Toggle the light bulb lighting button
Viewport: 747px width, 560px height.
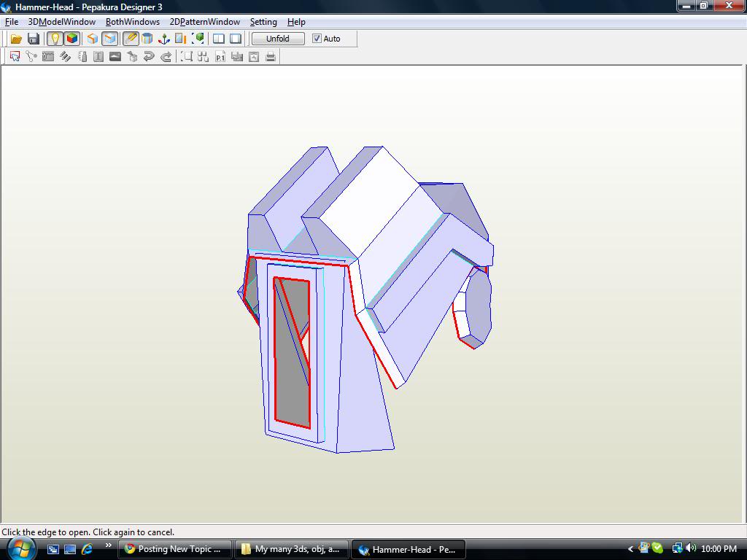coord(55,39)
